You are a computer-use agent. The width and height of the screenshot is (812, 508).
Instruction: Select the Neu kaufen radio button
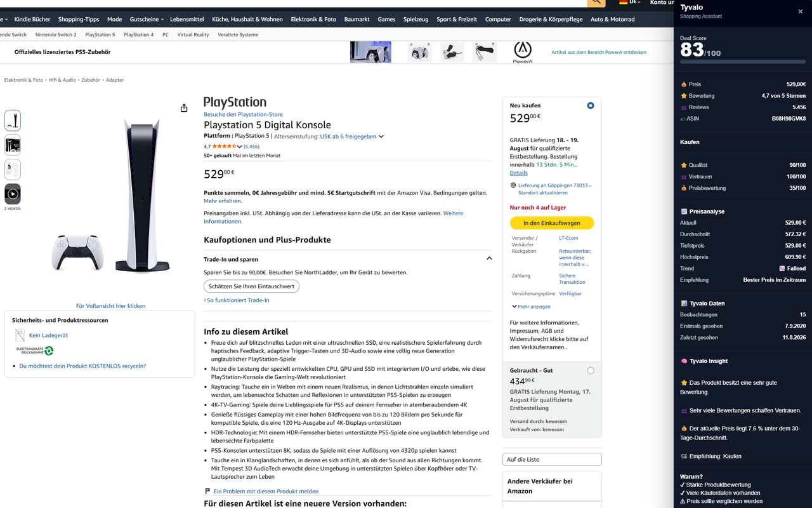[591, 105]
